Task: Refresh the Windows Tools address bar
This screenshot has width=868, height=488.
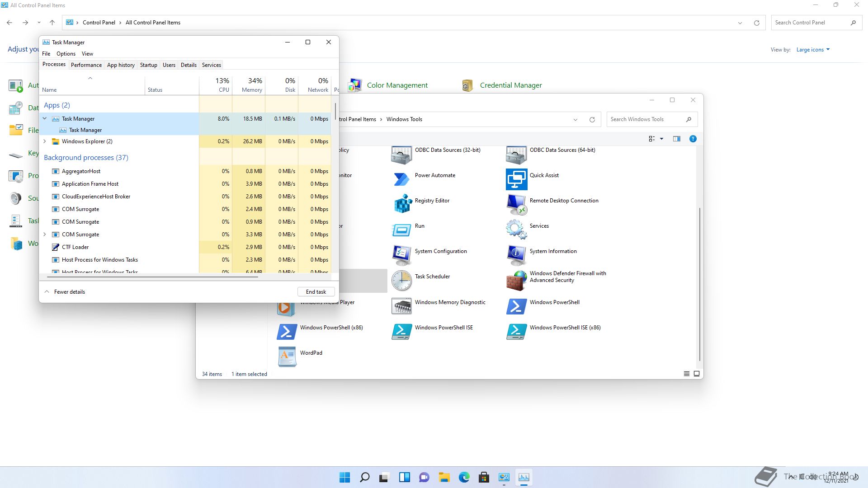Action: pyautogui.click(x=592, y=119)
